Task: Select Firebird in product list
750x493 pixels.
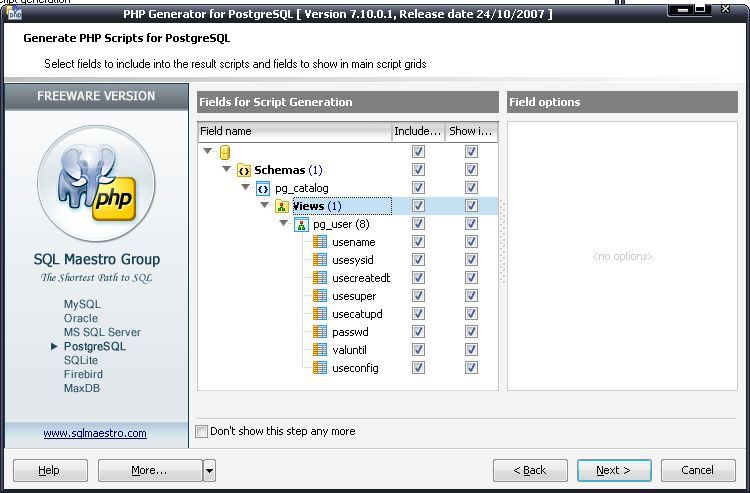Action: tap(83, 374)
